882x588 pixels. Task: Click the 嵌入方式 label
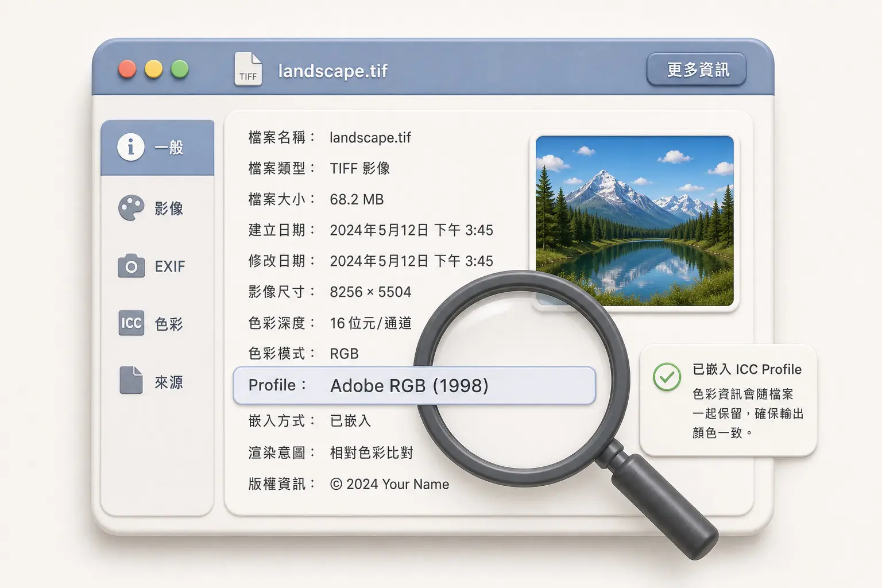click(x=282, y=421)
